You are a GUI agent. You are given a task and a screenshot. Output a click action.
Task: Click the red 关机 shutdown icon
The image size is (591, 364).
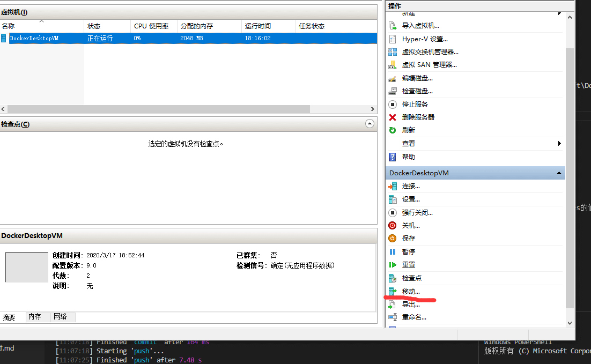pos(393,226)
